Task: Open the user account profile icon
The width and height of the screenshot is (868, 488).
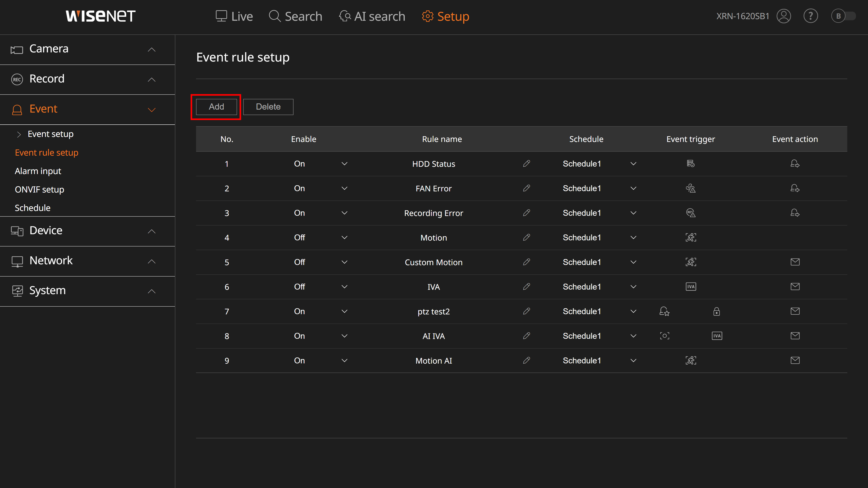Action: pos(784,16)
